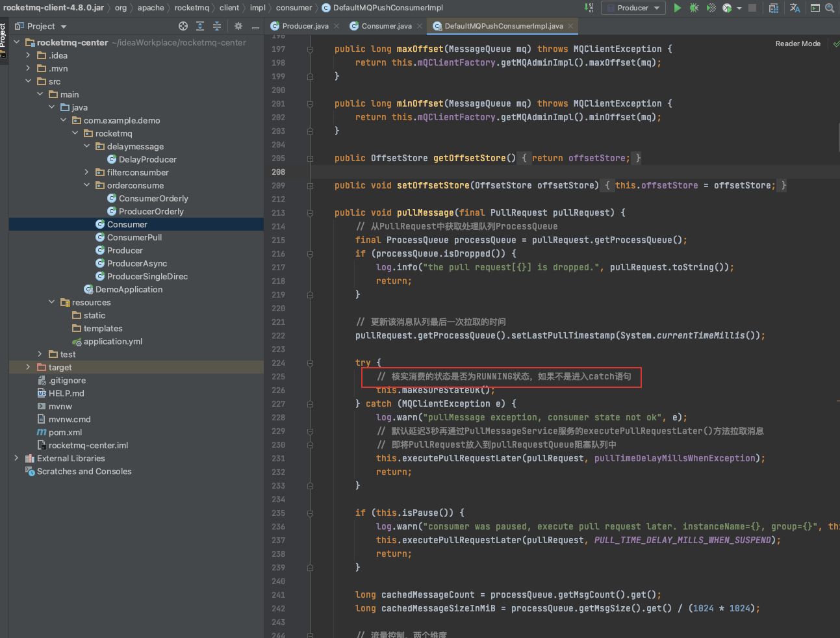Click the Build project binary-arrow icon

pyautogui.click(x=589, y=8)
